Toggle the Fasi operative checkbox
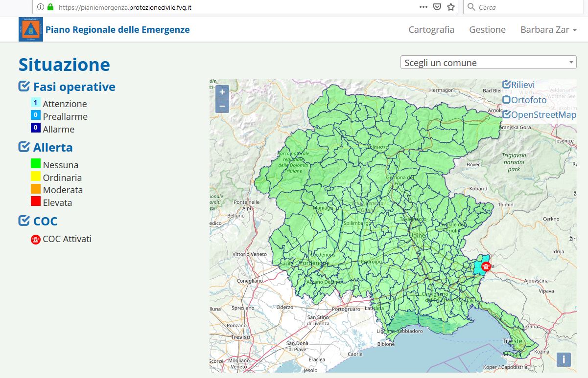 click(x=24, y=87)
